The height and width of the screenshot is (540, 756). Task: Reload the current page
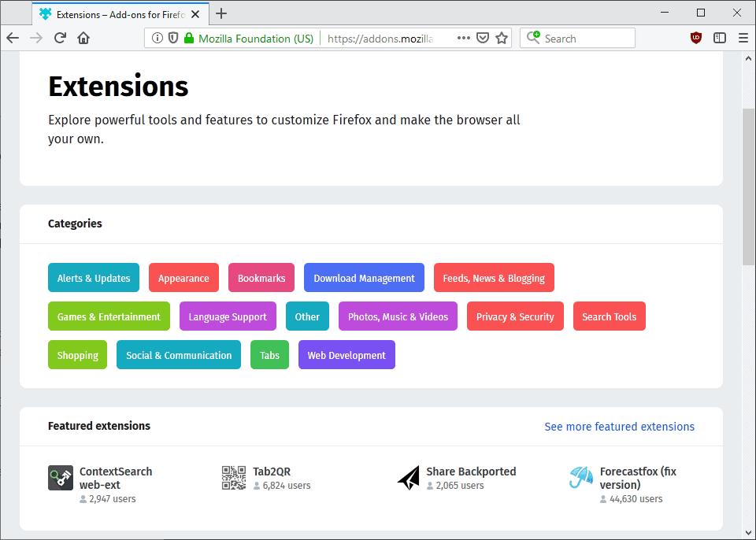pos(60,37)
